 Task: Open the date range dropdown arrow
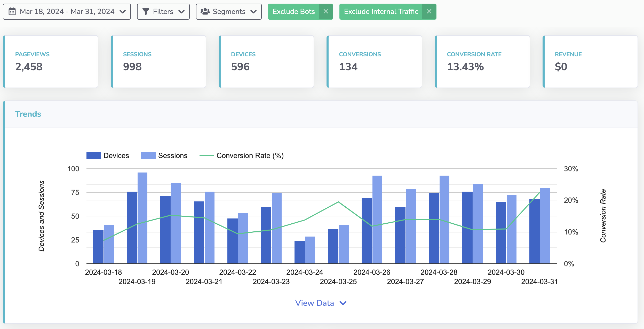[x=123, y=12]
